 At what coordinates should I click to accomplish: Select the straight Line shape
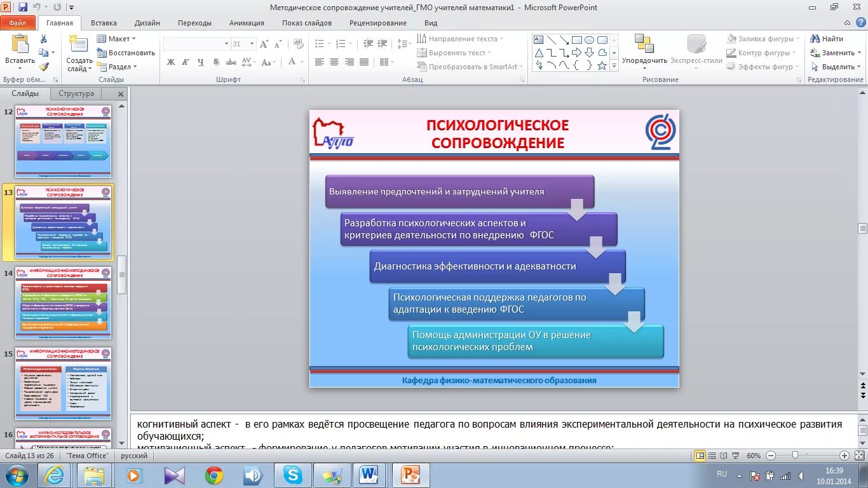coord(552,39)
